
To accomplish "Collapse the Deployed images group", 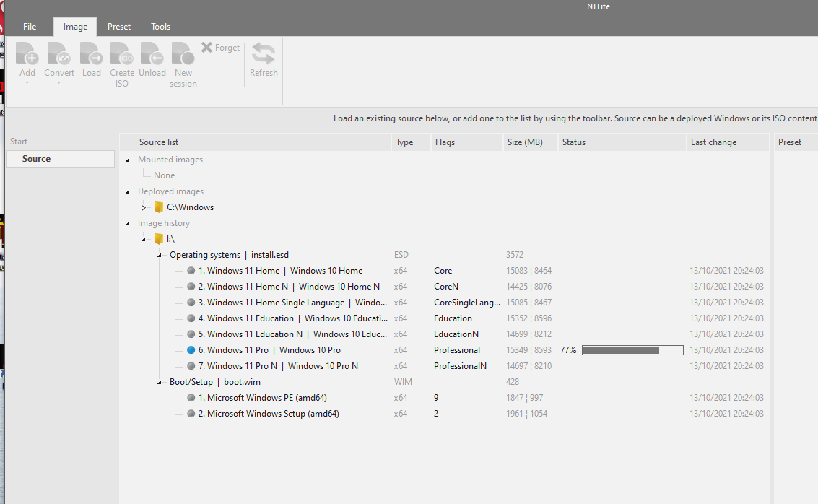I will [x=127, y=191].
